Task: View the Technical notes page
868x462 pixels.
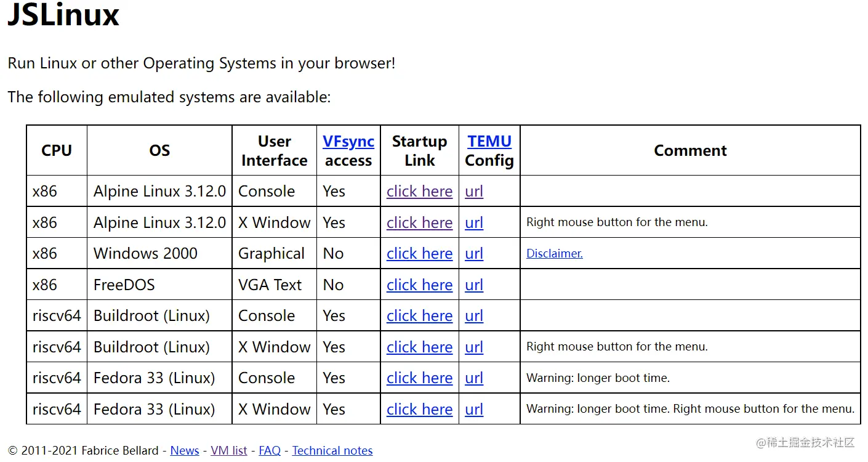Action: (x=332, y=450)
